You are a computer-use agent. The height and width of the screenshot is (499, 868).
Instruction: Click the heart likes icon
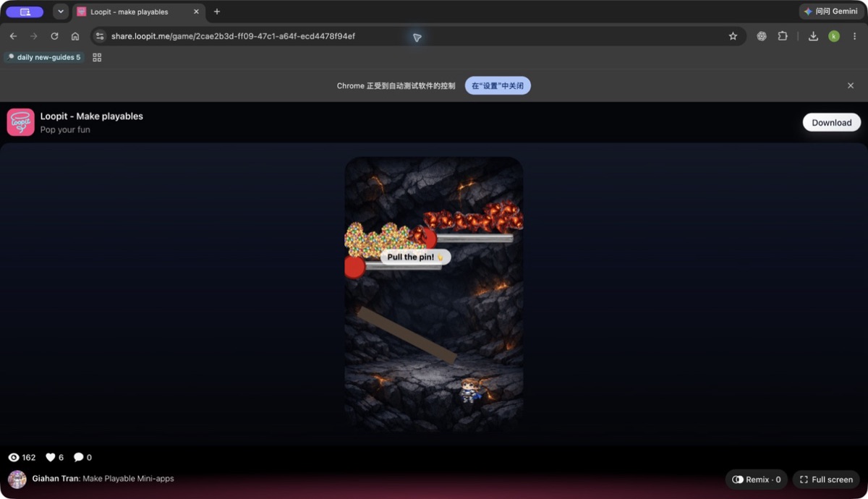(51, 457)
